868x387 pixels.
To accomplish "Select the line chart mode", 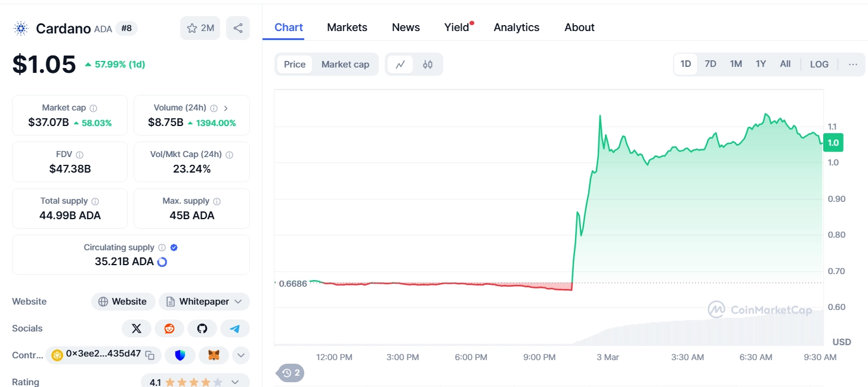I will pos(400,64).
